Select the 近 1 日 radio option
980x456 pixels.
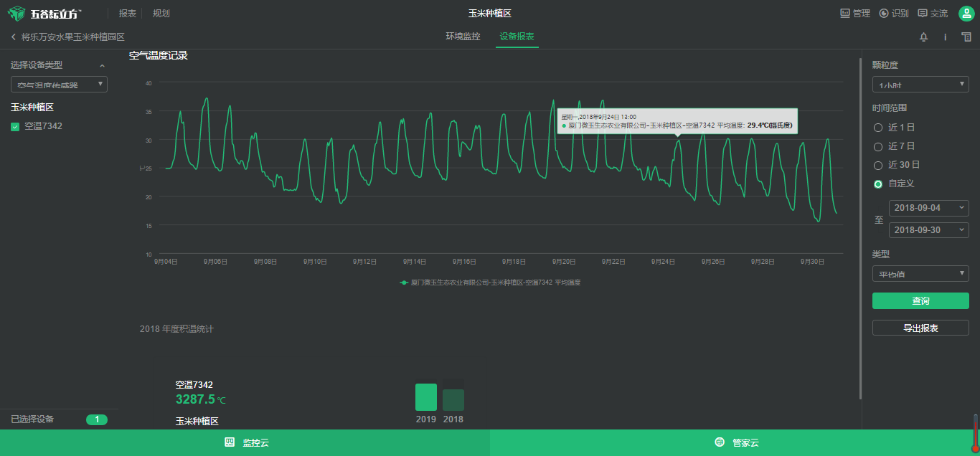[878, 128]
